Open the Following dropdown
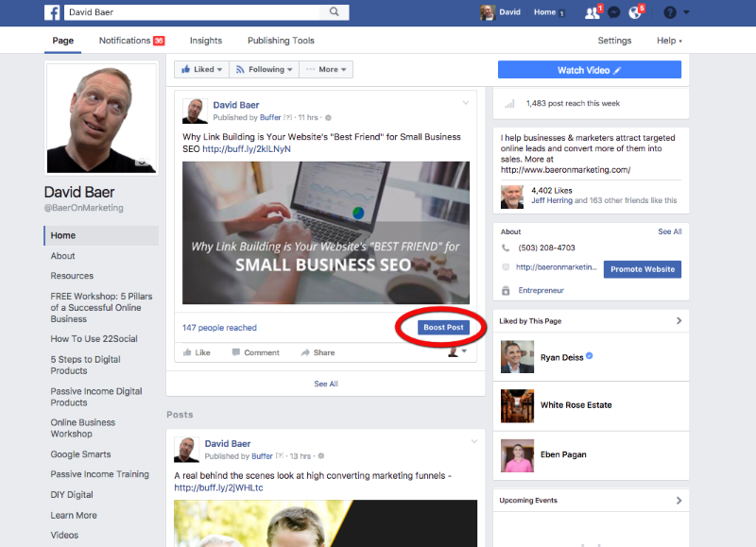 pos(266,69)
